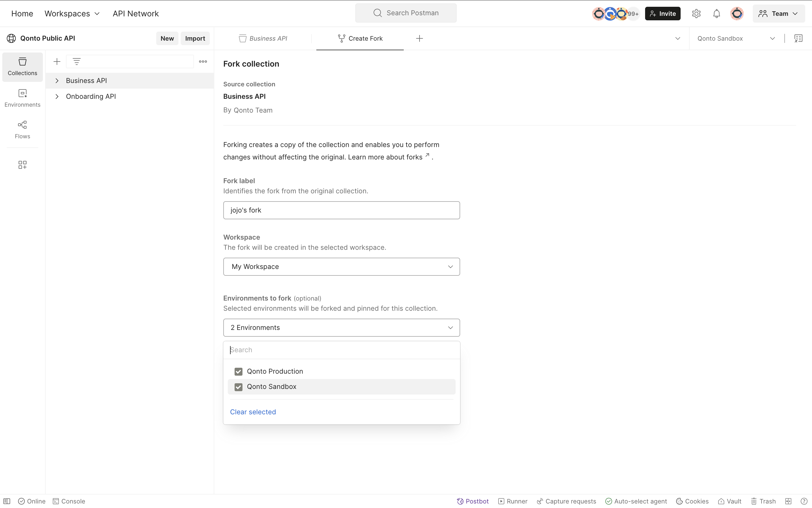The width and height of the screenshot is (812, 508).
Task: Open the user avatar profile menu
Action: (737, 14)
